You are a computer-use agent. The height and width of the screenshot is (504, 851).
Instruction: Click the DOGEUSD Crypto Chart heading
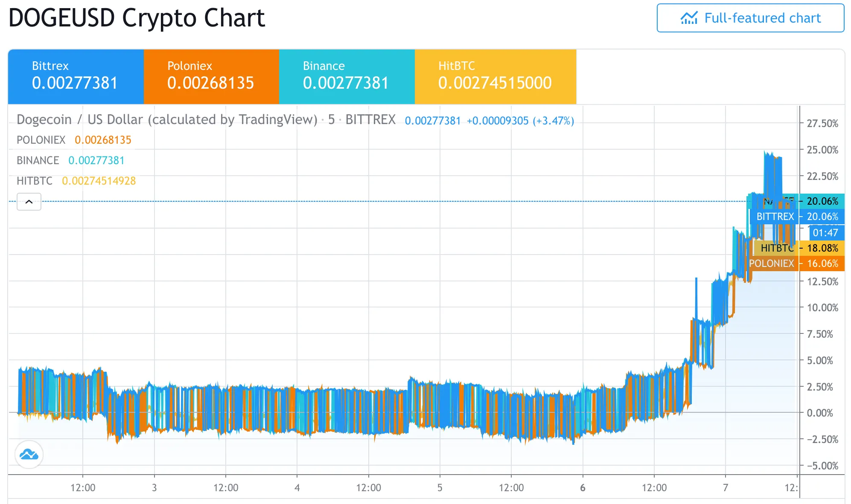click(x=137, y=18)
